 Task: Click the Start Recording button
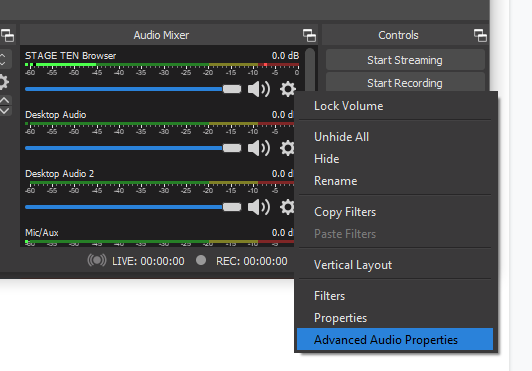point(405,82)
